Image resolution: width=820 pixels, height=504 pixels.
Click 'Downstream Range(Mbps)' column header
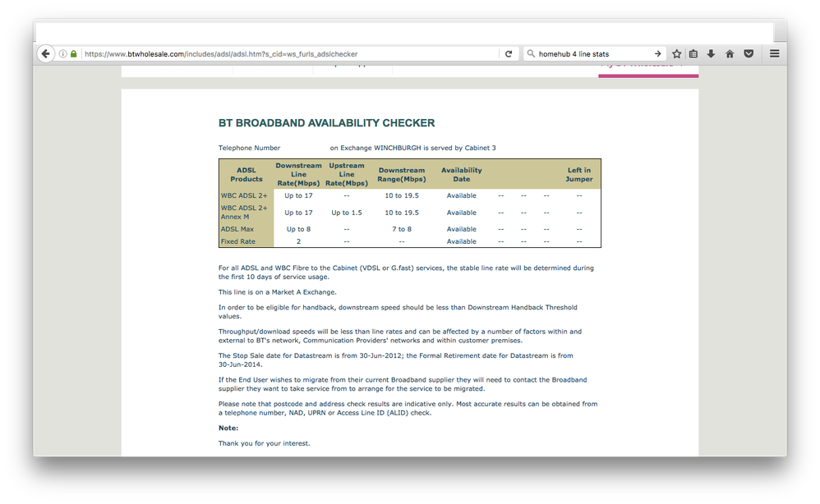[402, 175]
